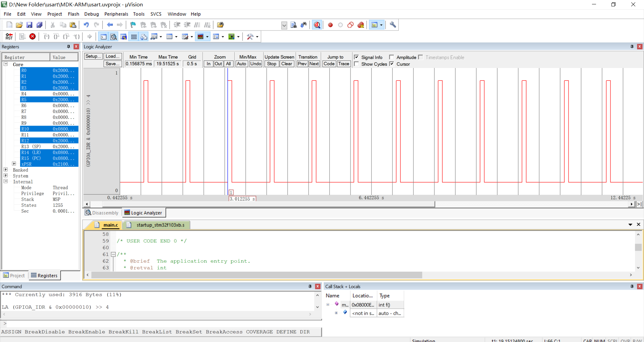Open the Memory Windows dropdown arrow
This screenshot has height=342, width=644.
pos(176,37)
